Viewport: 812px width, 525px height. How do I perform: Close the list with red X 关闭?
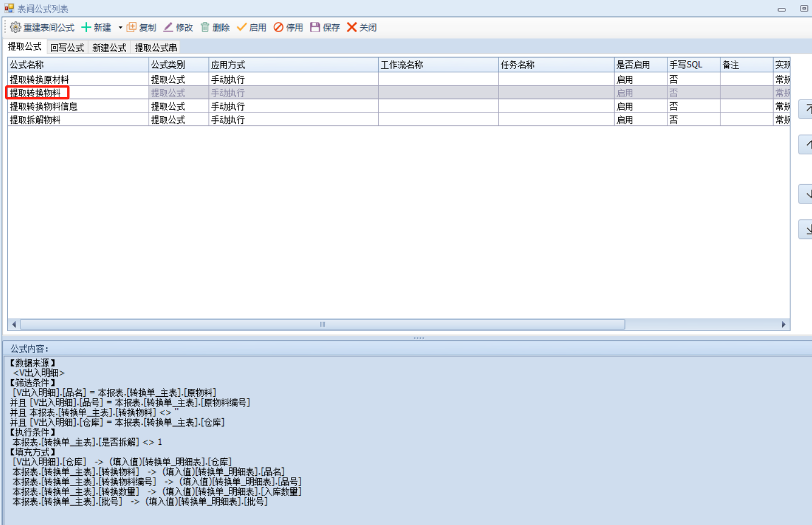(x=352, y=27)
